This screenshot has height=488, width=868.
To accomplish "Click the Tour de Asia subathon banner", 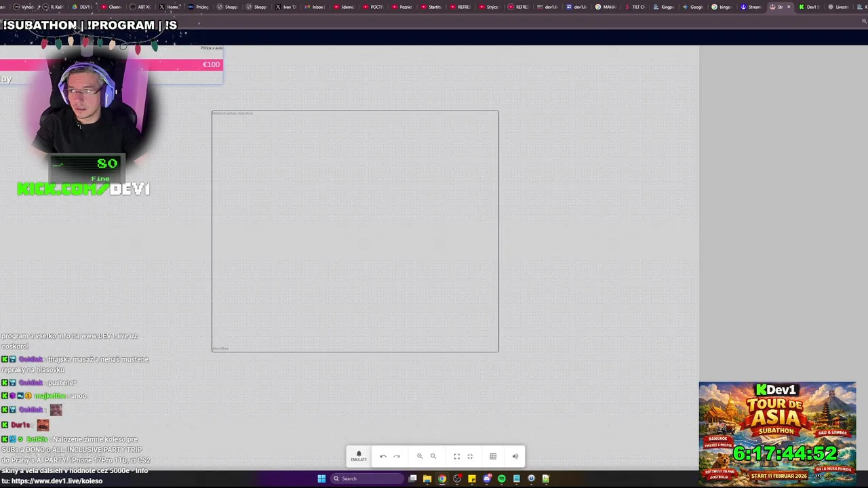I will (778, 434).
